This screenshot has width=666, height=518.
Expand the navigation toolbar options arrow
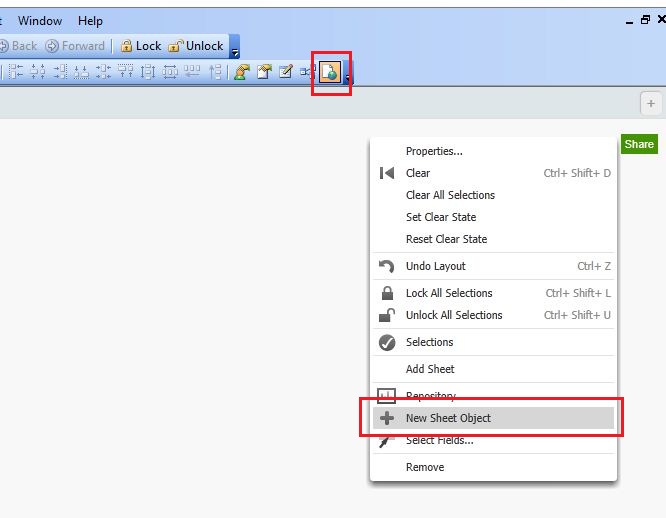coord(234,46)
